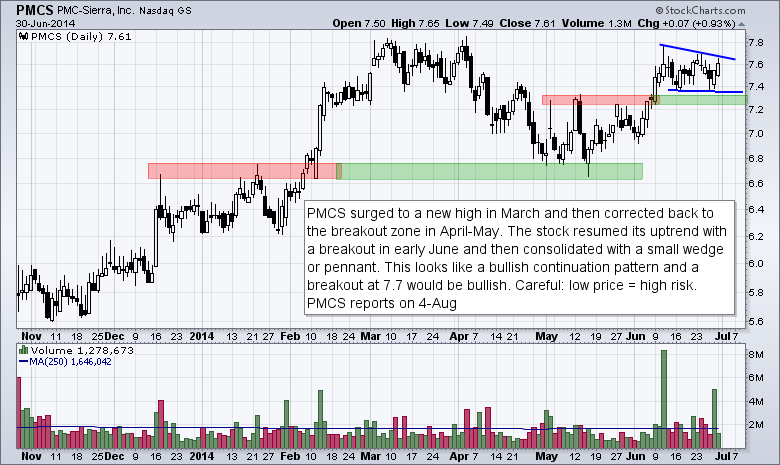Click the 5.6 price axis label
This screenshot has width=780, height=465.
(756, 321)
